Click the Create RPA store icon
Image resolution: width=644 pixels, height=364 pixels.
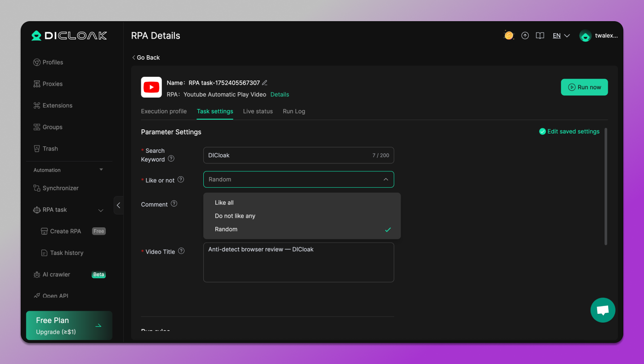pos(44,231)
